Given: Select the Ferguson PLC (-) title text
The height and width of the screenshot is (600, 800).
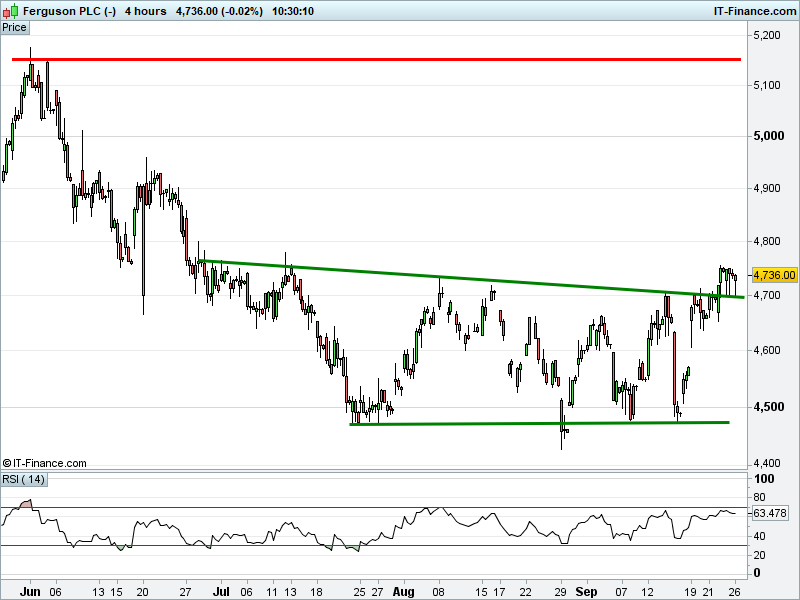Looking at the screenshot, I should 70,11.
